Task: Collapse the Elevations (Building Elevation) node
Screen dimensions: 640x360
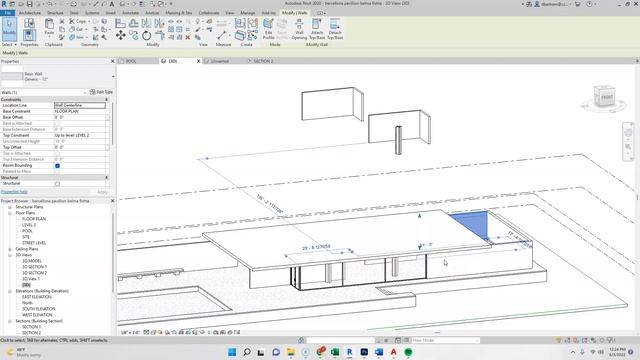Action: tap(10, 291)
